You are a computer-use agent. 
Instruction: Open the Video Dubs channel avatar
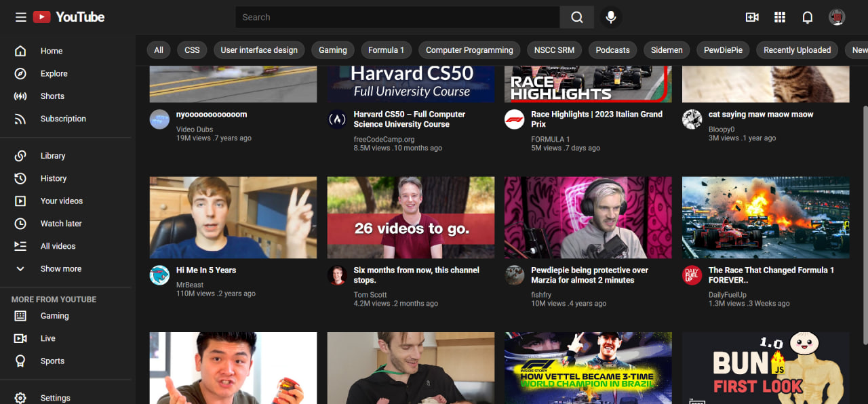pos(159,119)
